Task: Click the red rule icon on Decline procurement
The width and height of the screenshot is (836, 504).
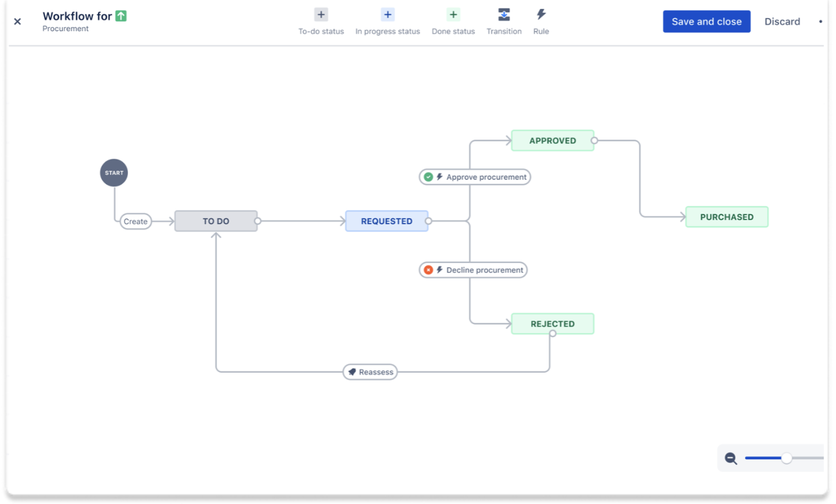Action: [428, 270]
